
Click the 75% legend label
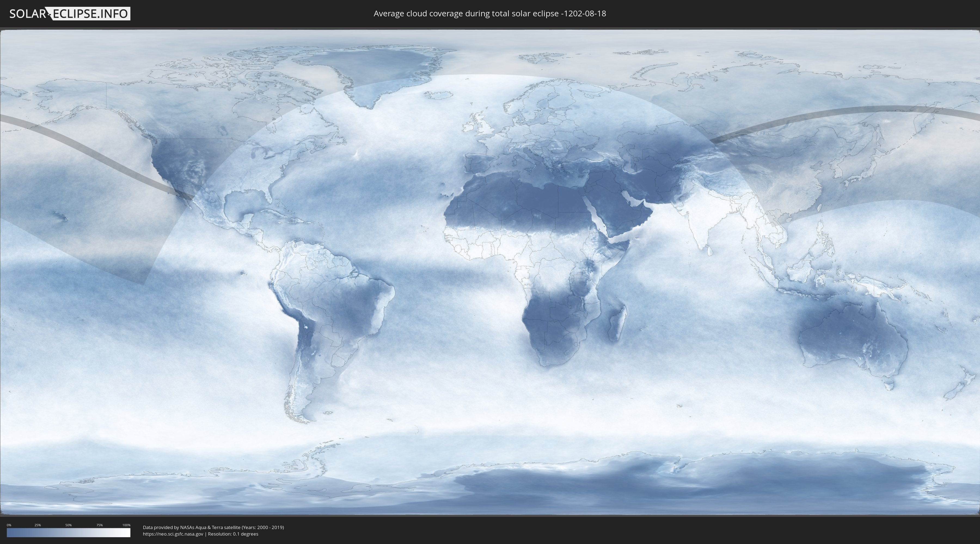pyautogui.click(x=99, y=525)
